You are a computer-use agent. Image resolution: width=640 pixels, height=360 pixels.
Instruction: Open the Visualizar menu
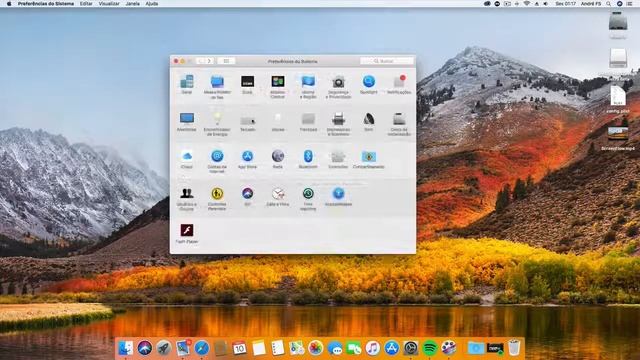tap(109, 4)
